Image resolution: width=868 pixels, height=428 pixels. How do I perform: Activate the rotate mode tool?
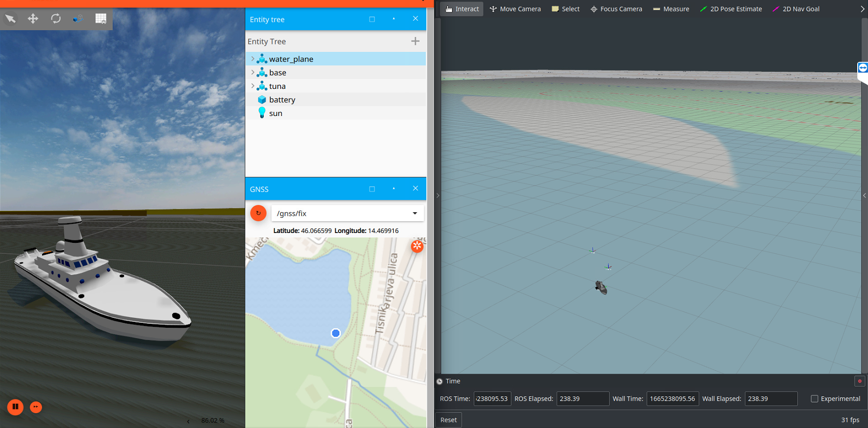[x=55, y=19]
